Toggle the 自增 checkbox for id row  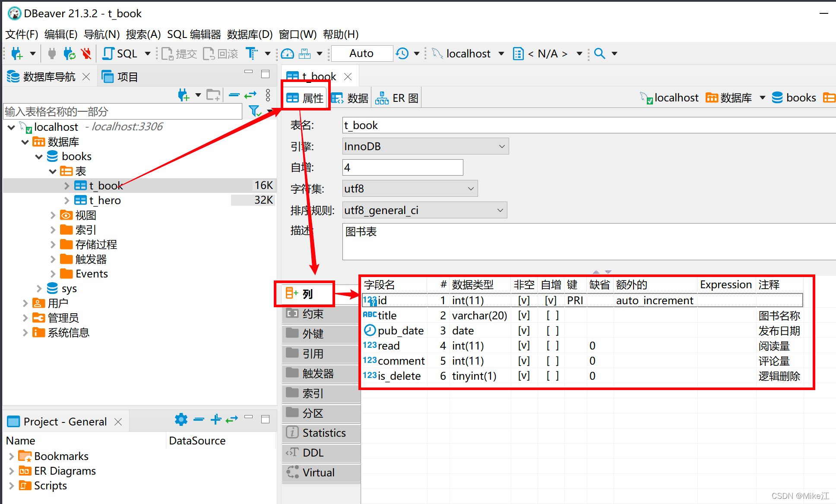[x=551, y=300]
